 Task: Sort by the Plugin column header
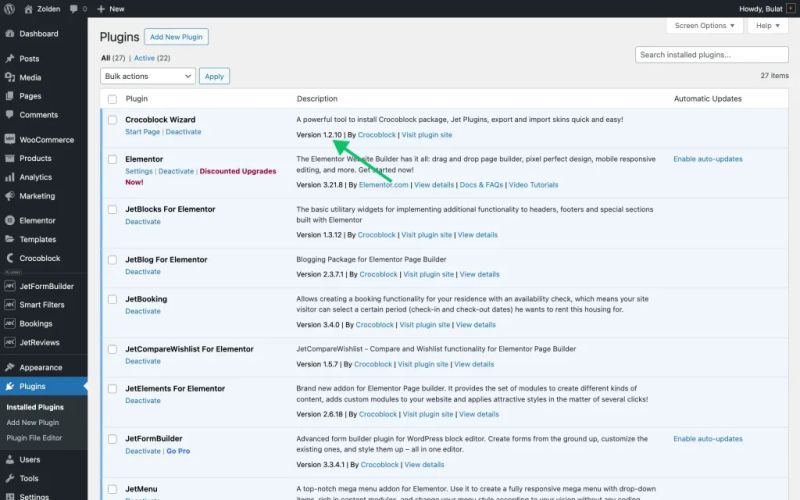(137, 98)
